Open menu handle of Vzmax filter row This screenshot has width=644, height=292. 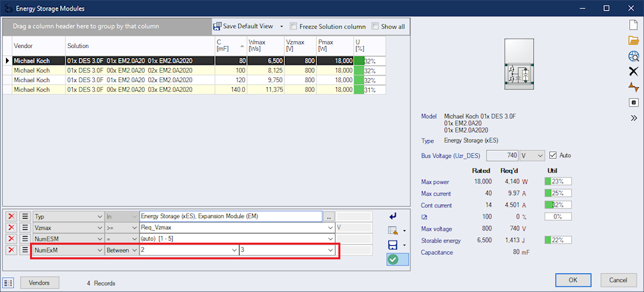click(25, 227)
